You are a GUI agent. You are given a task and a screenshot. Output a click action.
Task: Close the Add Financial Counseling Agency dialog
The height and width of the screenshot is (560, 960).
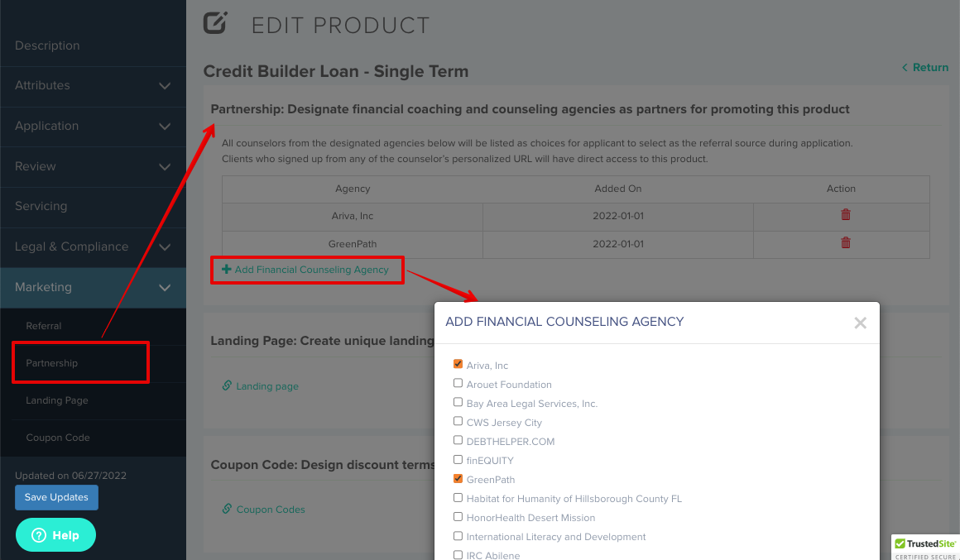860,323
